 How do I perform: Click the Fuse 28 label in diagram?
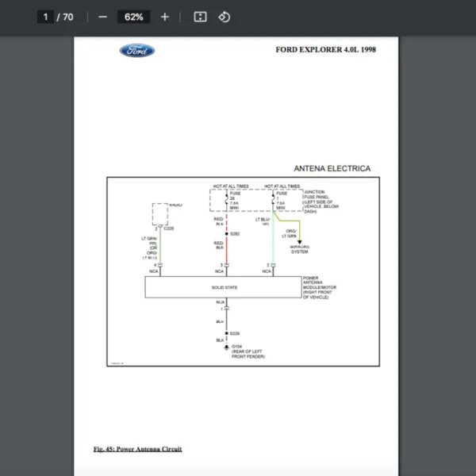click(234, 199)
